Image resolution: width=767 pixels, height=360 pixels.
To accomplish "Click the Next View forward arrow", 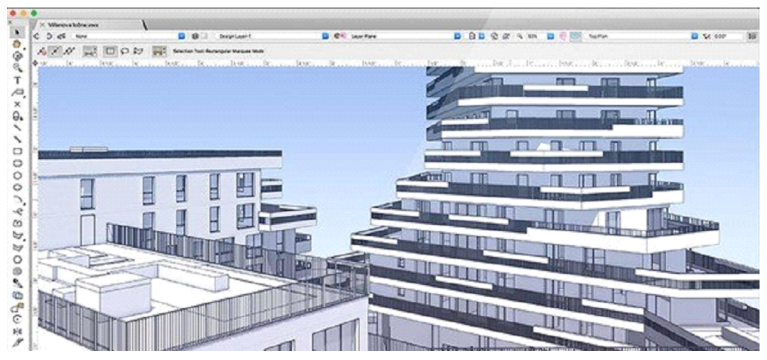I will [x=49, y=36].
